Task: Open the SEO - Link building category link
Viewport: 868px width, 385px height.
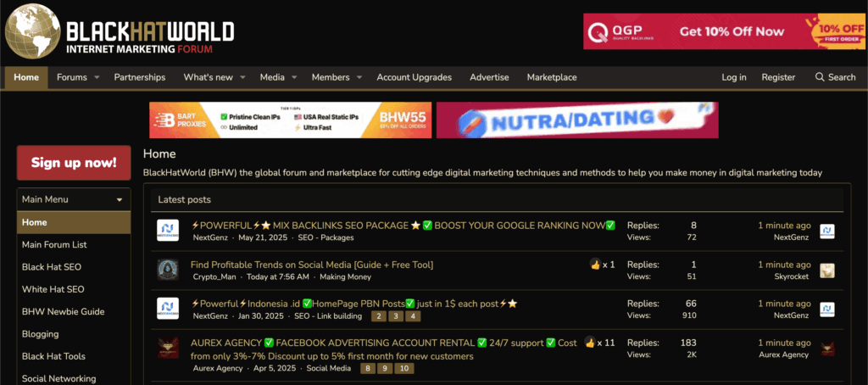Action: pos(329,316)
